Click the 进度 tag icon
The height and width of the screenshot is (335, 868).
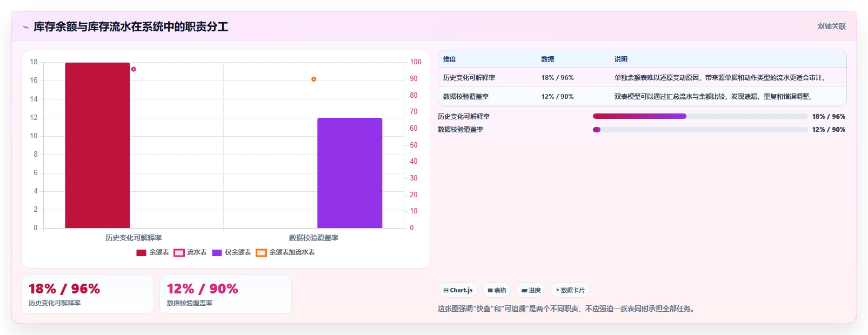[x=524, y=291]
